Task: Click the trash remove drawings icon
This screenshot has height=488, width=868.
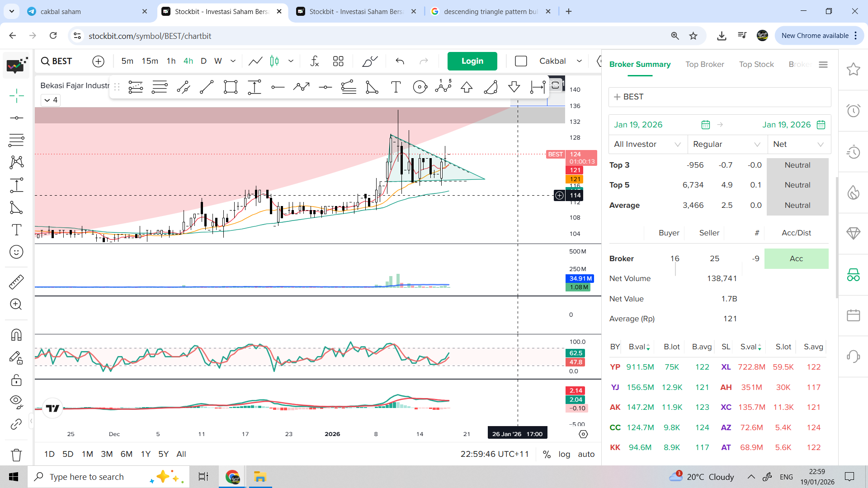Action: tap(17, 455)
